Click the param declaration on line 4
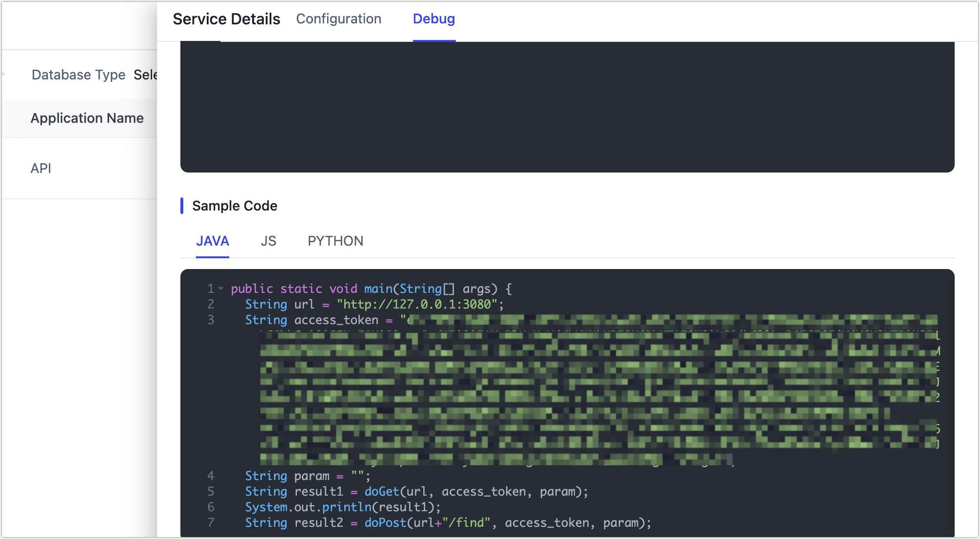Image resolution: width=980 pixels, height=539 pixels. point(312,476)
